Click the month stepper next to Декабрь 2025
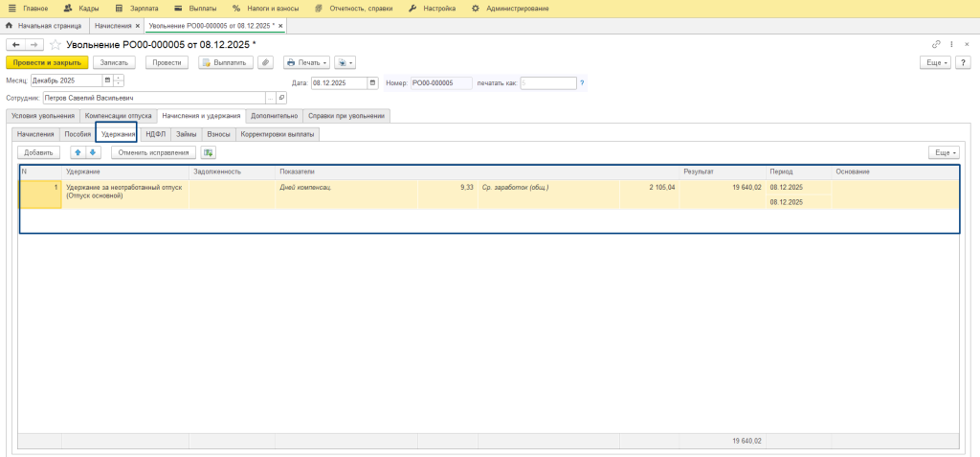Screen dimensions: 980x457 click(119, 82)
